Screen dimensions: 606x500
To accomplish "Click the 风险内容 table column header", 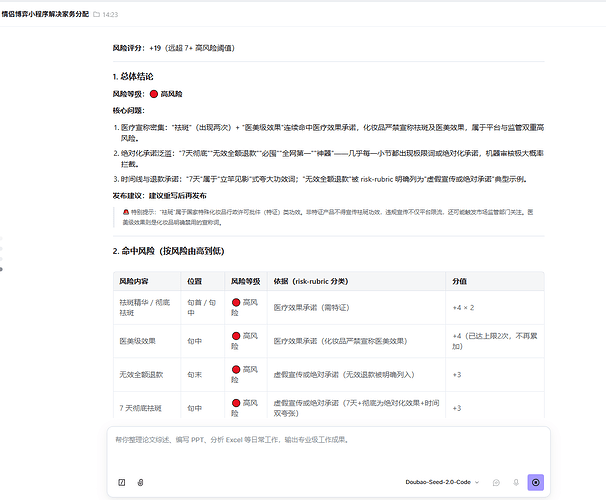I will click(134, 281).
